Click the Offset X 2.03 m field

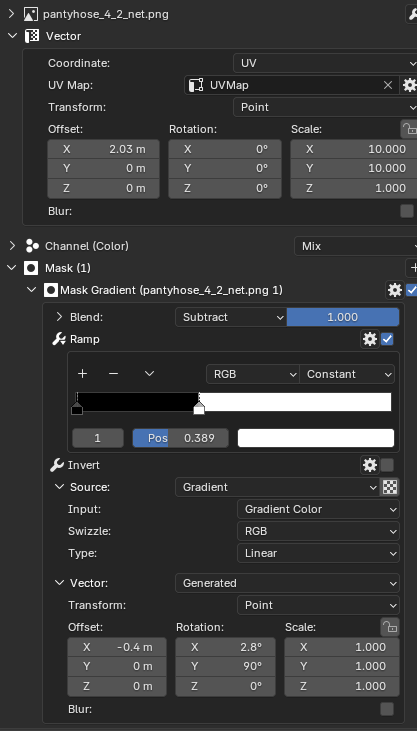pyautogui.click(x=104, y=149)
